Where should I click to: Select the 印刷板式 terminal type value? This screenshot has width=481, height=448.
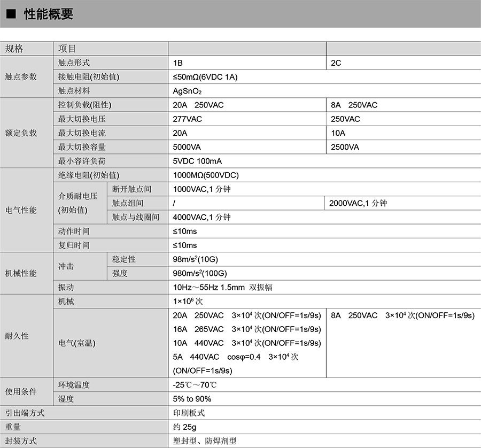coord(189,413)
